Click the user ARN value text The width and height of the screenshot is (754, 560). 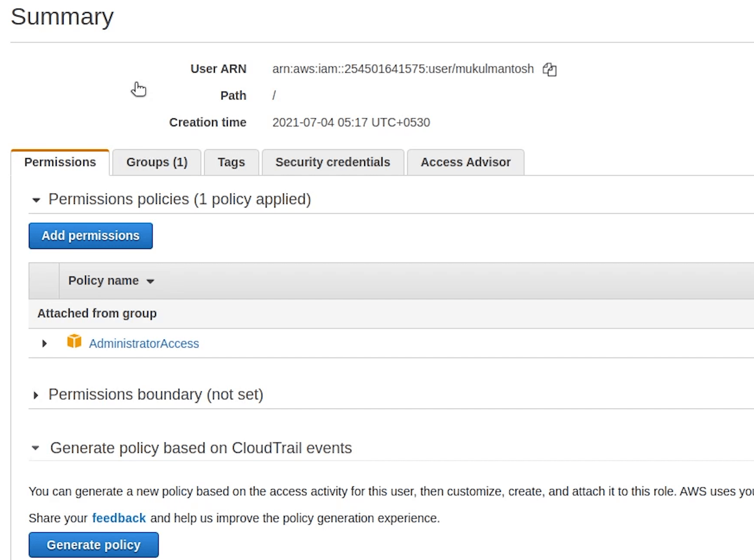[x=403, y=69]
